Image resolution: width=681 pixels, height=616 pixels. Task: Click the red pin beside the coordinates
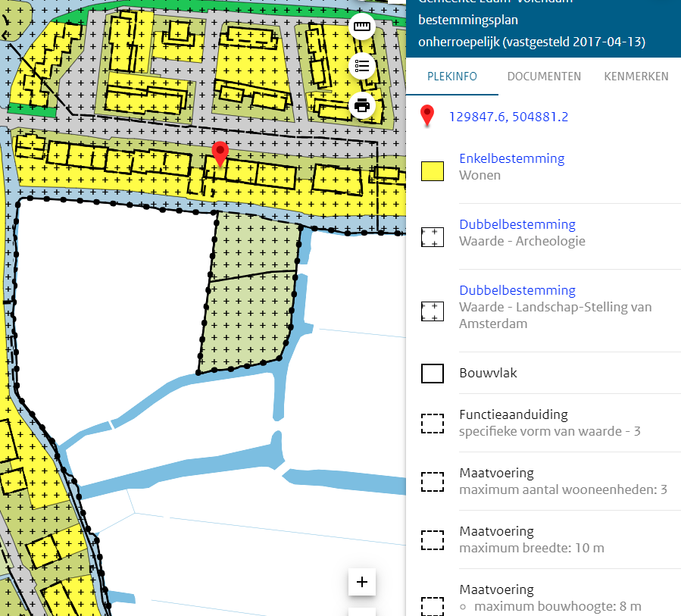[x=428, y=116]
